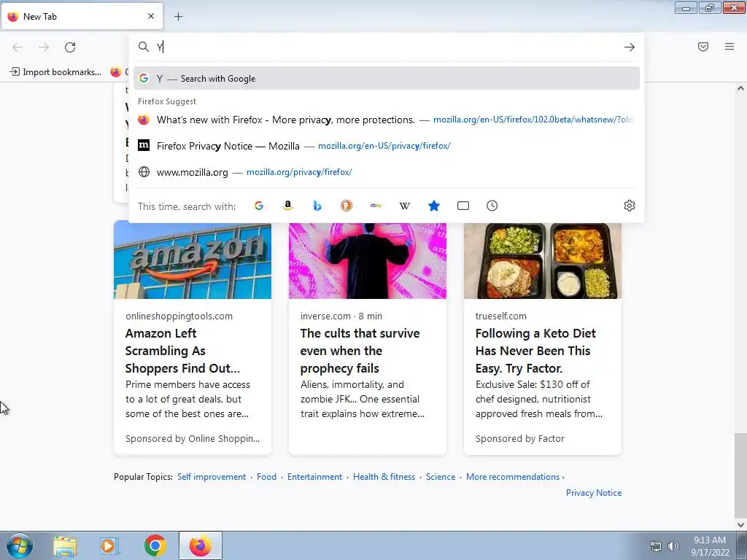Go back to the previous page

coord(18,47)
